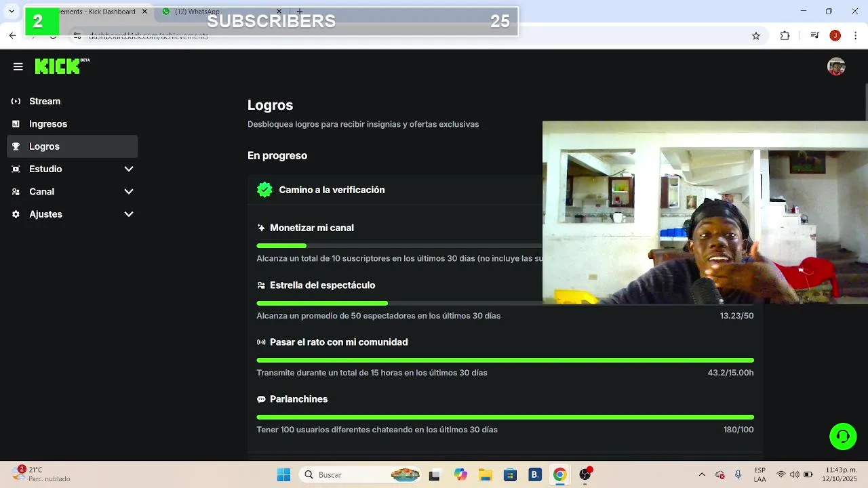Click Monetizar mi canal progress bar

(399, 245)
